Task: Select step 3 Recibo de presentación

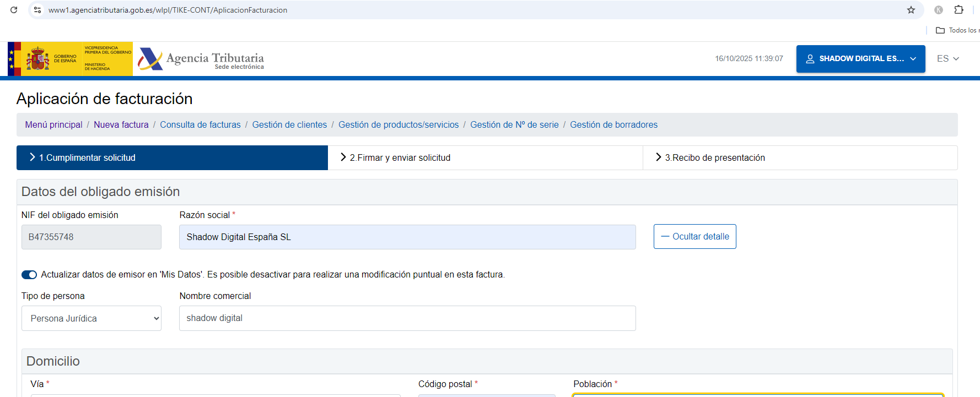Action: pyautogui.click(x=714, y=158)
